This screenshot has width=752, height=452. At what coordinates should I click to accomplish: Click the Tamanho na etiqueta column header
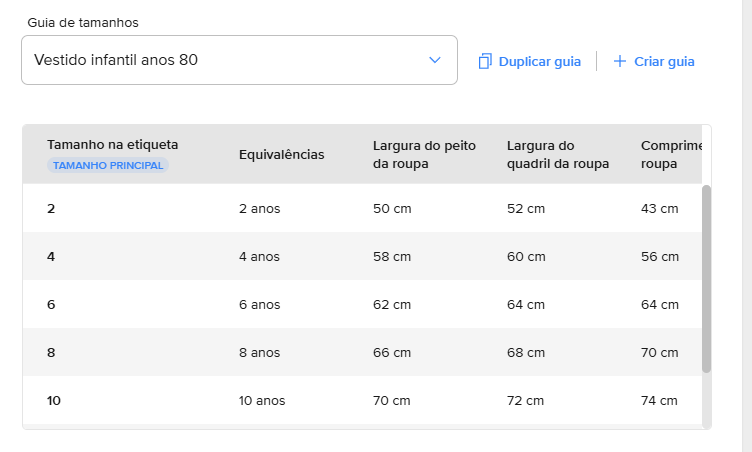[112, 145]
